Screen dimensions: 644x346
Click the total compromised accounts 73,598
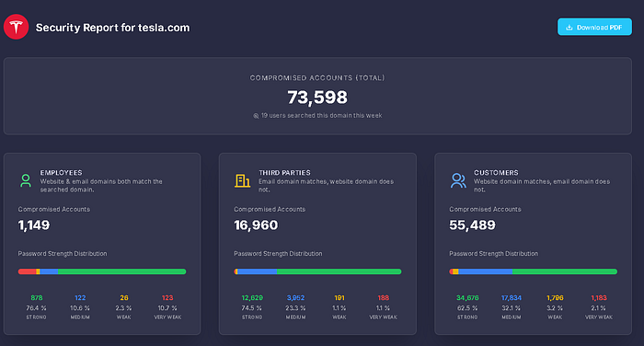click(x=317, y=98)
